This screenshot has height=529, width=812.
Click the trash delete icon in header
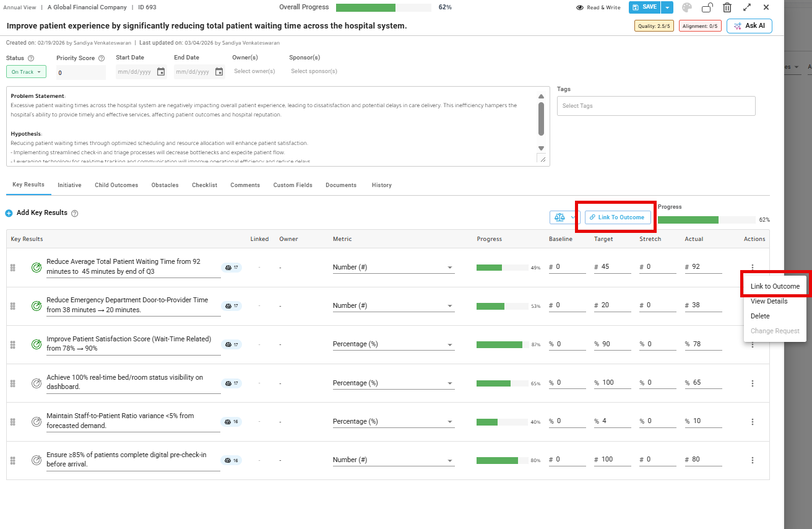point(727,7)
